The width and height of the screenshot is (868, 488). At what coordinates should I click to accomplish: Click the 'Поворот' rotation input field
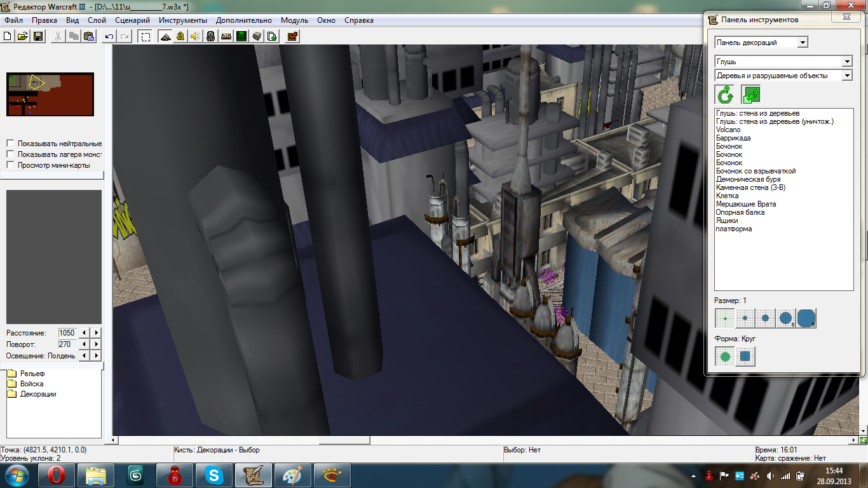(67, 344)
